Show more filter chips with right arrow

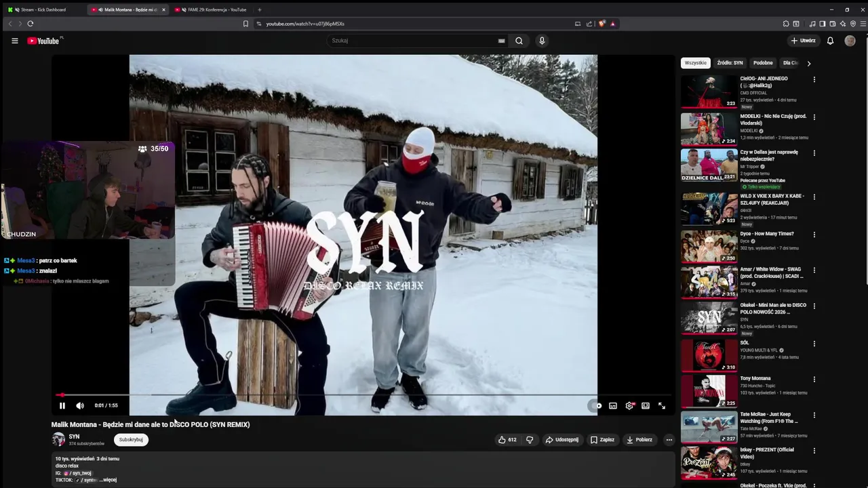pyautogui.click(x=808, y=63)
